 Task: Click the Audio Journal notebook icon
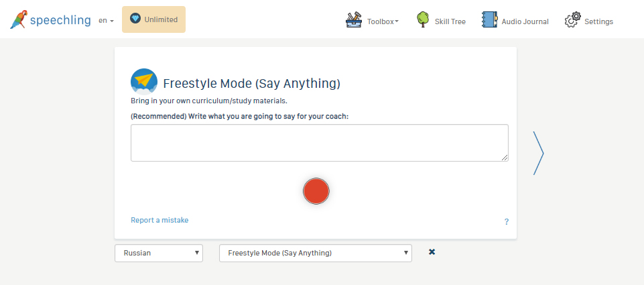(489, 20)
